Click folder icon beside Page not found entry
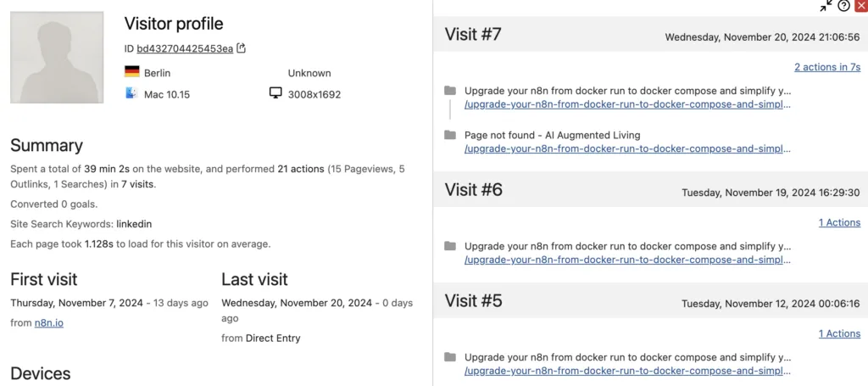868x386 pixels. (450, 135)
